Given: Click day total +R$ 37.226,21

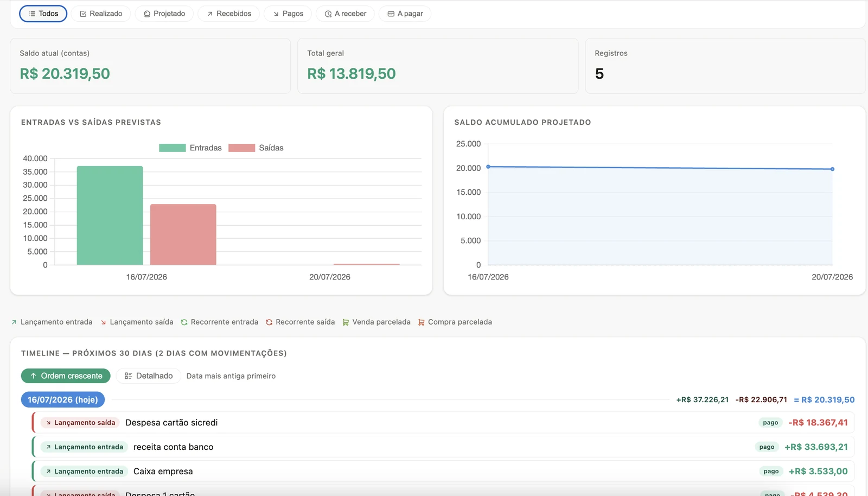Looking at the screenshot, I should [x=703, y=399].
